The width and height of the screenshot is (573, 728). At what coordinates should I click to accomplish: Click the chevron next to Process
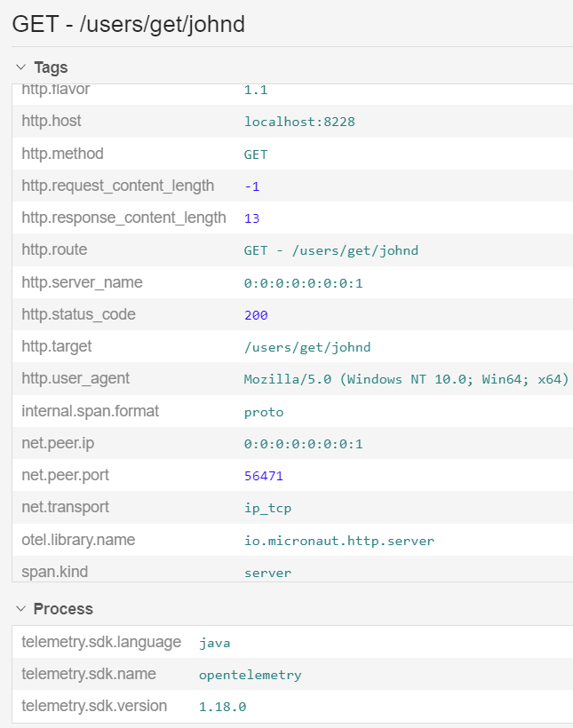(x=22, y=609)
